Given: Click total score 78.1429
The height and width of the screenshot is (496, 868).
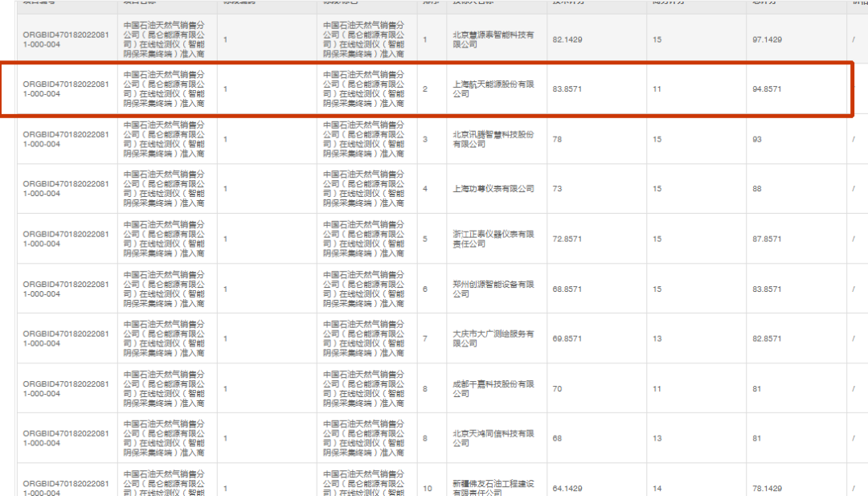Looking at the screenshot, I should (x=767, y=489).
